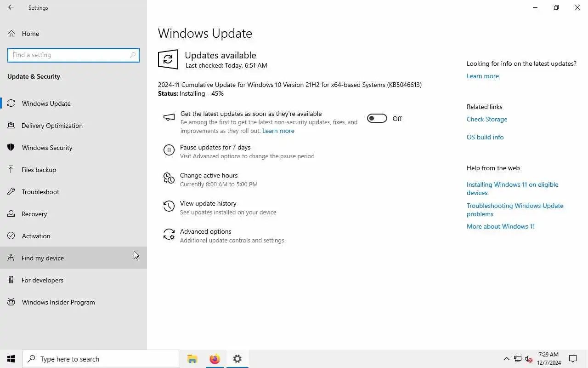Click Learn more under latest updates info
This screenshot has height=368, width=588.
pyautogui.click(x=482, y=76)
